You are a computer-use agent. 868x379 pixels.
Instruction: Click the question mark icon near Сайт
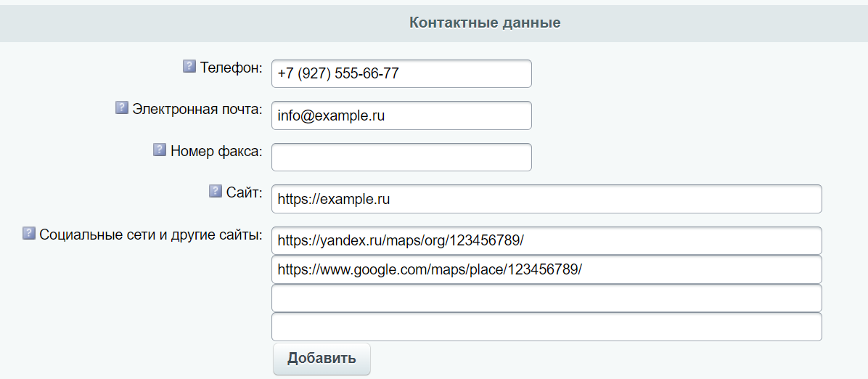[216, 191]
